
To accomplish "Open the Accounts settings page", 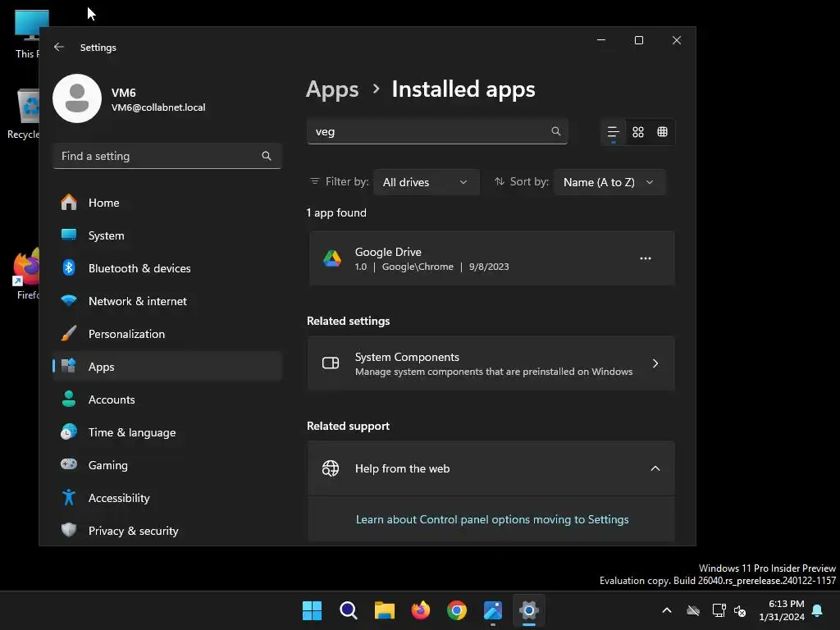I will point(167,399).
